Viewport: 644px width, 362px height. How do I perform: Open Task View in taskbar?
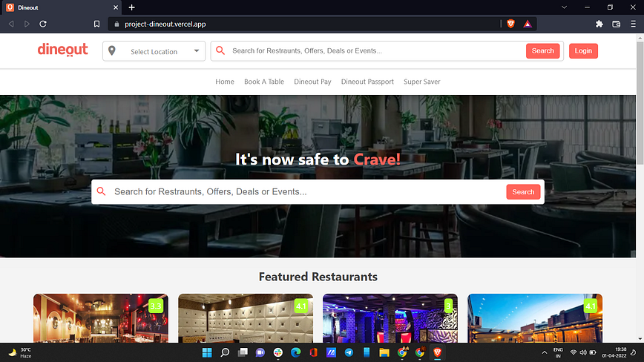pyautogui.click(x=243, y=352)
